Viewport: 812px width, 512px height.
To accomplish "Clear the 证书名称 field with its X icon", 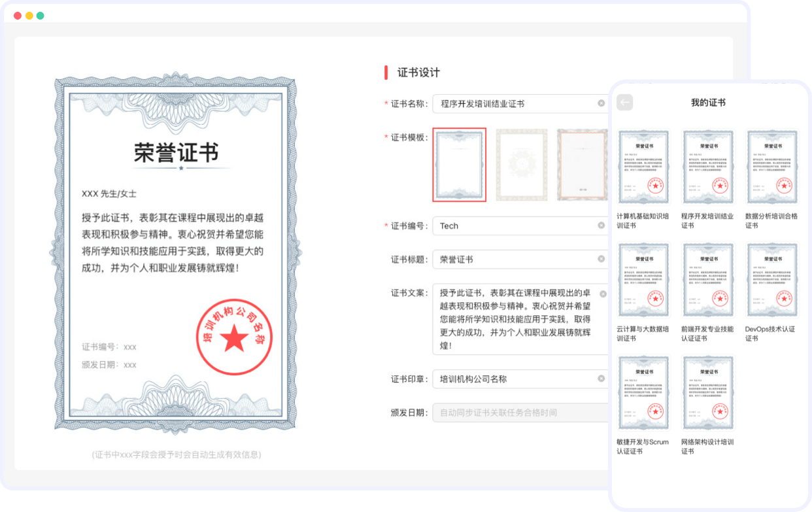I will click(601, 103).
